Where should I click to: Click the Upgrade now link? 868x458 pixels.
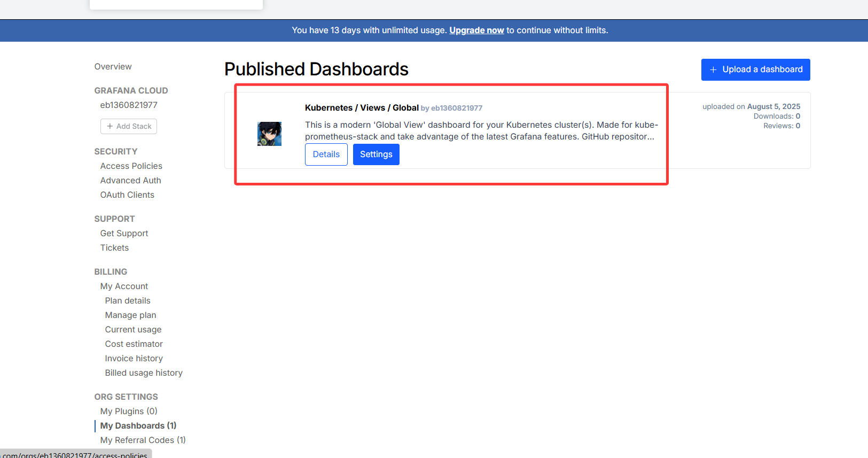[x=476, y=30]
